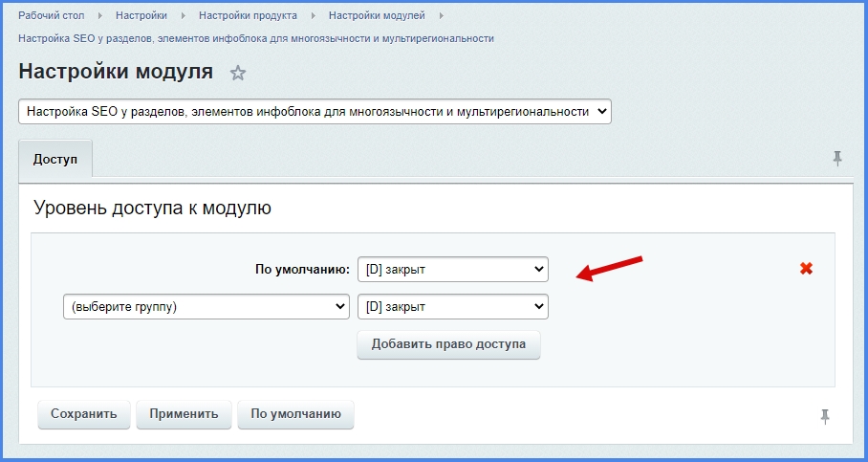Click the pin icon in the bottom button bar

tap(825, 415)
